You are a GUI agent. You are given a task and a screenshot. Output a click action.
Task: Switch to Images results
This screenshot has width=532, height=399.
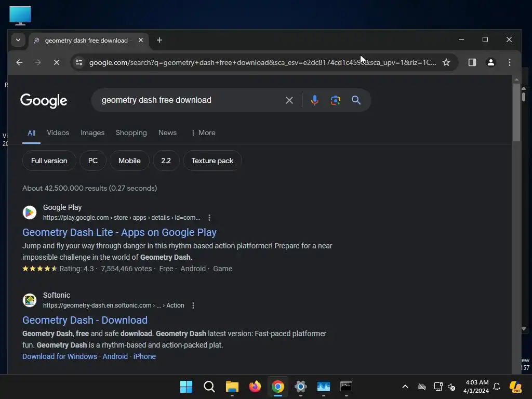click(x=92, y=132)
